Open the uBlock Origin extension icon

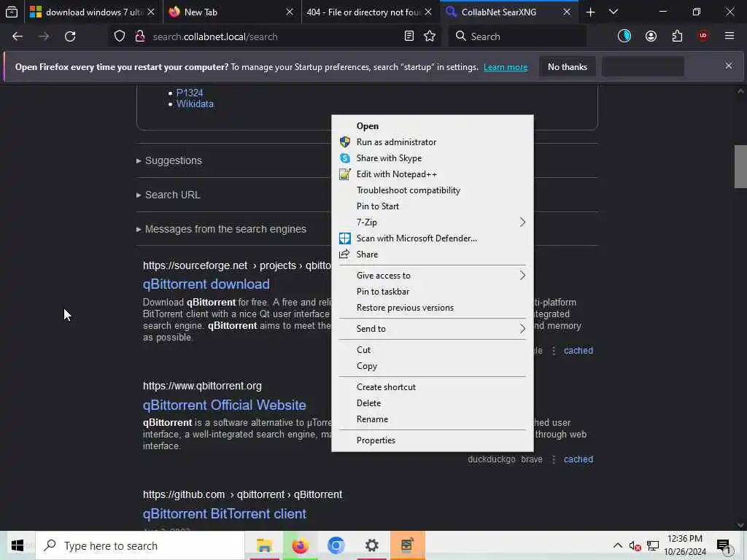pyautogui.click(x=703, y=36)
